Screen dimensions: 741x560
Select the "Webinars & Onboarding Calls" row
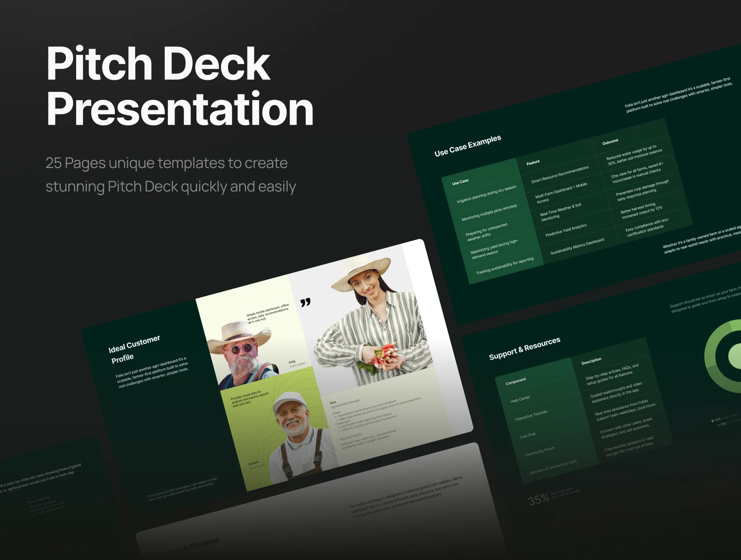pyautogui.click(x=553, y=467)
